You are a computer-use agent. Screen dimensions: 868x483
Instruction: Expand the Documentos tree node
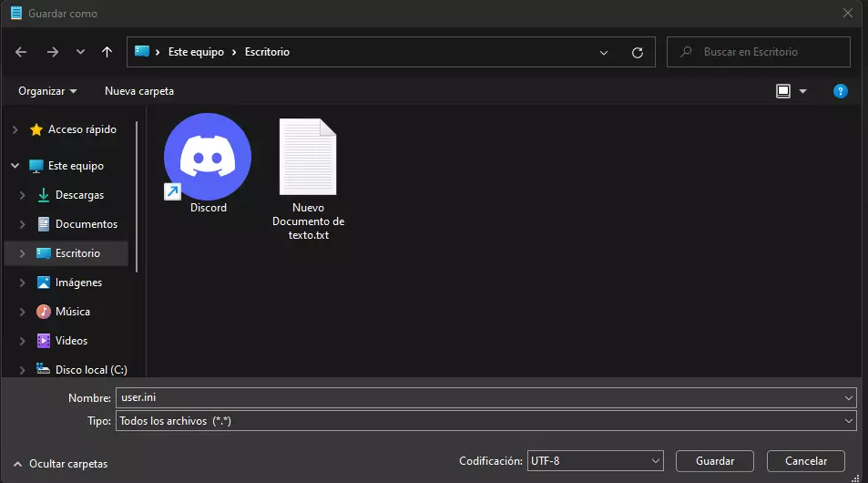(x=22, y=224)
